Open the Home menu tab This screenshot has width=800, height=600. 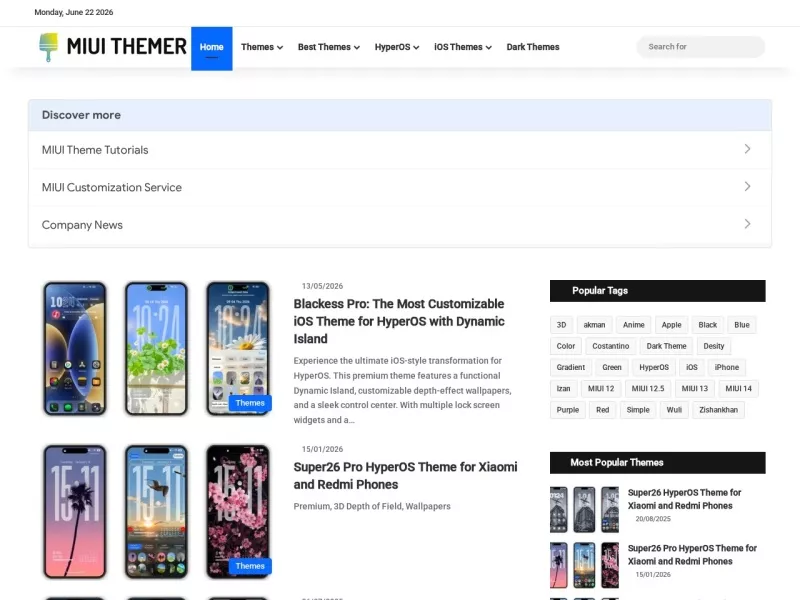coord(212,48)
